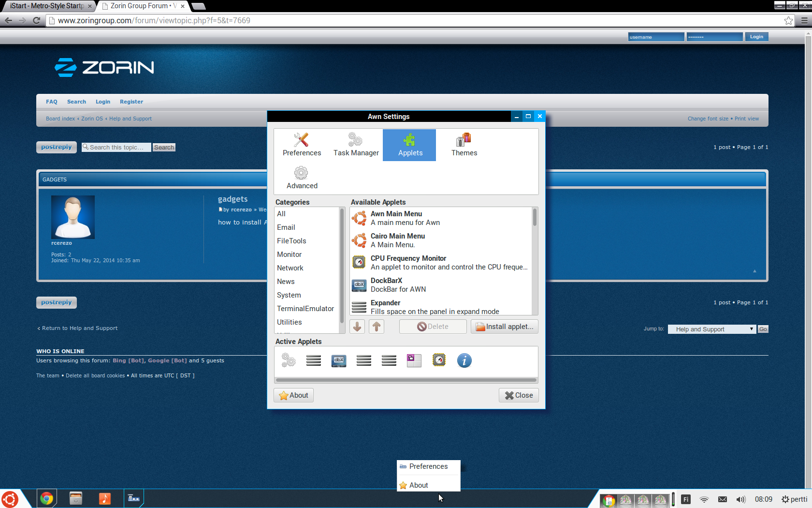Click the Active Applets horizontal scrollbar
The image size is (812, 508).
(x=406, y=380)
